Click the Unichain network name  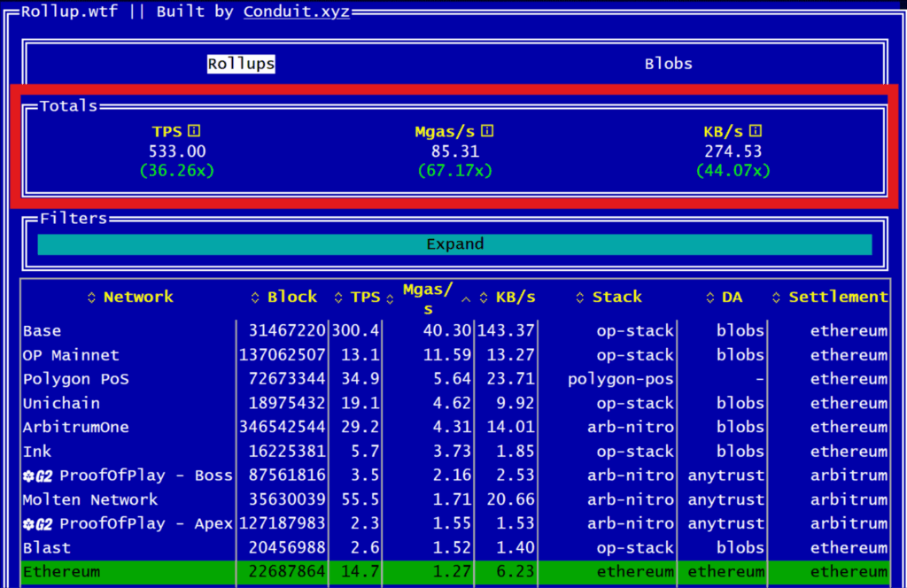(61, 404)
